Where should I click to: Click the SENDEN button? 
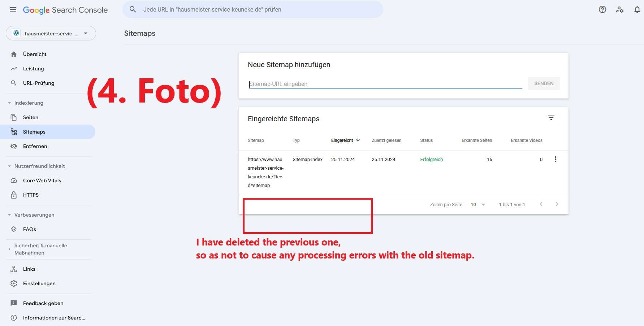[544, 83]
